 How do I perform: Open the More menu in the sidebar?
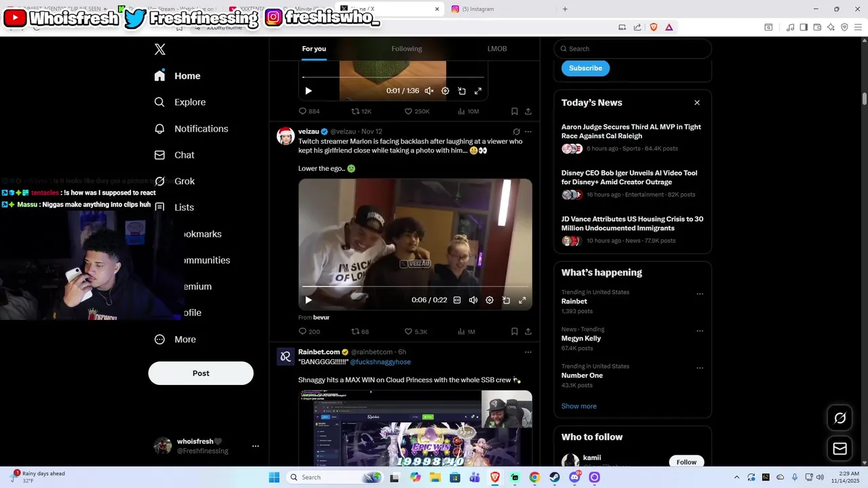[175, 340]
